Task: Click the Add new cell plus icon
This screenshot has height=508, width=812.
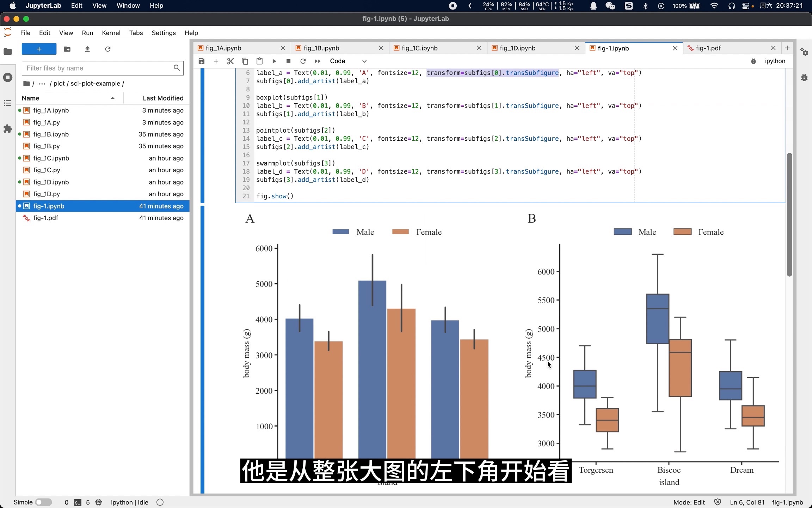Action: click(x=216, y=61)
